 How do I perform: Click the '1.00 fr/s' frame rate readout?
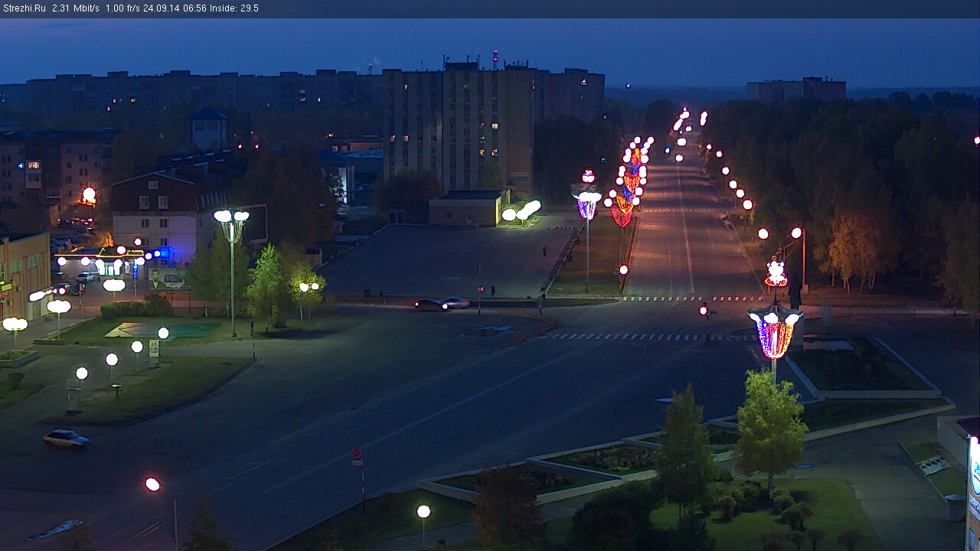(123, 8)
